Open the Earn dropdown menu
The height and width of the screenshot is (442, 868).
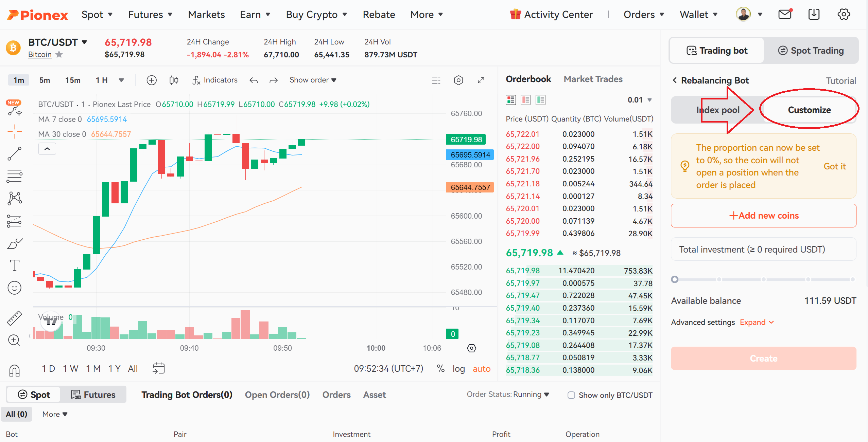tap(255, 15)
